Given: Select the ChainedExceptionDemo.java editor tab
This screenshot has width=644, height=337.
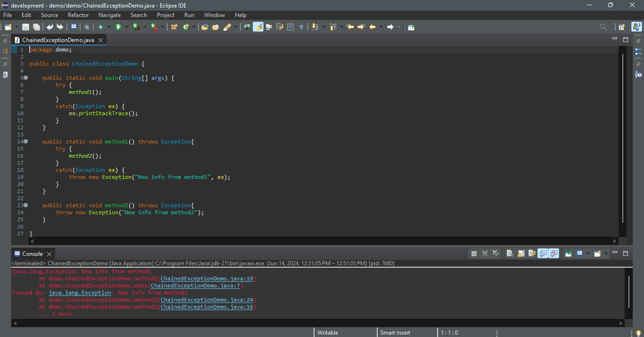Looking at the screenshot, I should click(x=58, y=40).
